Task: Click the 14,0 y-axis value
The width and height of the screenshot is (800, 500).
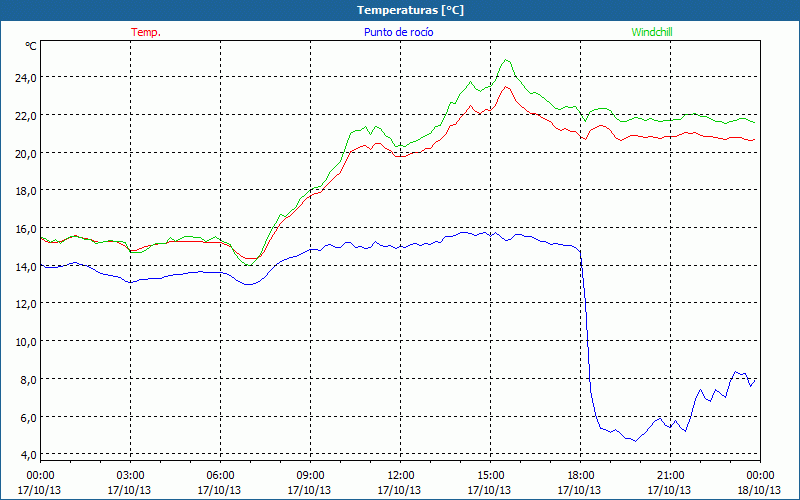Action: [26, 267]
